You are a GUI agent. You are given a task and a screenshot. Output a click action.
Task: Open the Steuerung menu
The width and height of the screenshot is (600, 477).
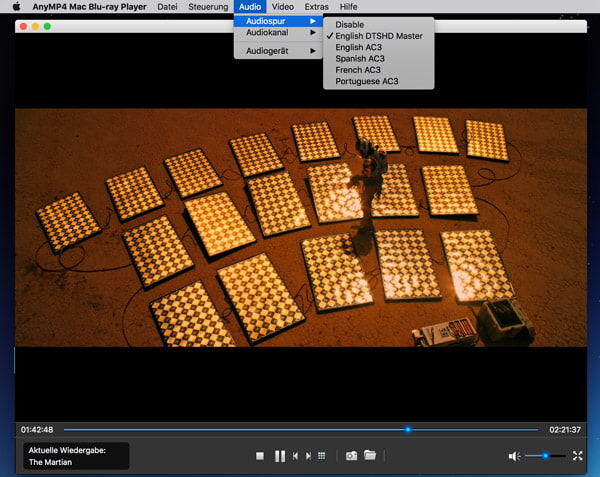pyautogui.click(x=208, y=7)
